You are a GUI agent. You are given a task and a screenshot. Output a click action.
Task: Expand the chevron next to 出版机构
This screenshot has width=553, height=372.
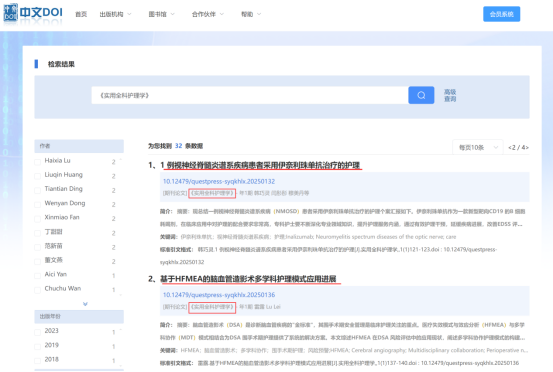[129, 14]
